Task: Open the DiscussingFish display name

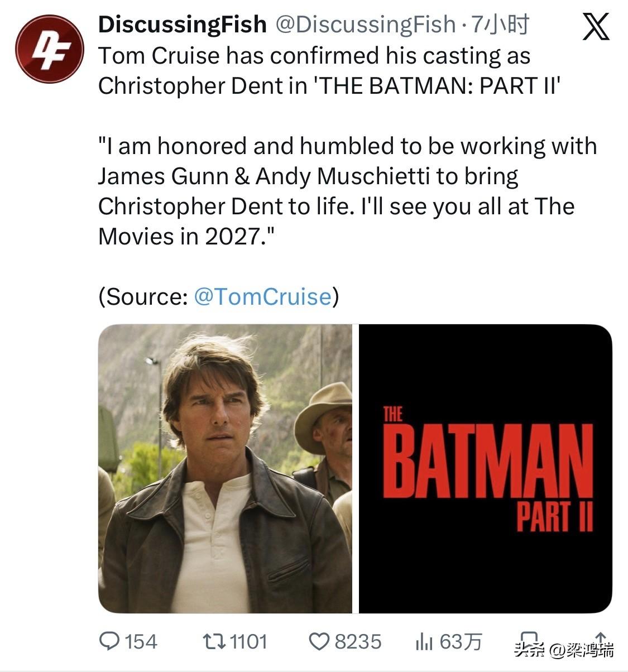Action: (x=182, y=25)
